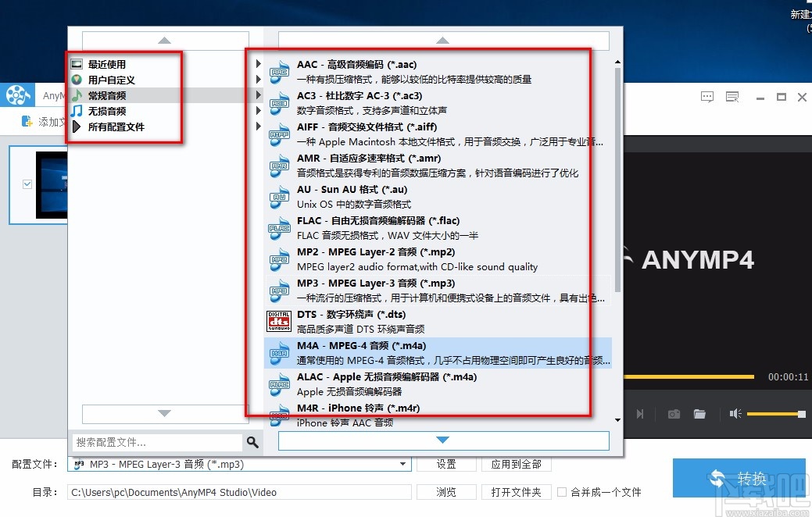Select the AAC audio format icon

(x=279, y=70)
